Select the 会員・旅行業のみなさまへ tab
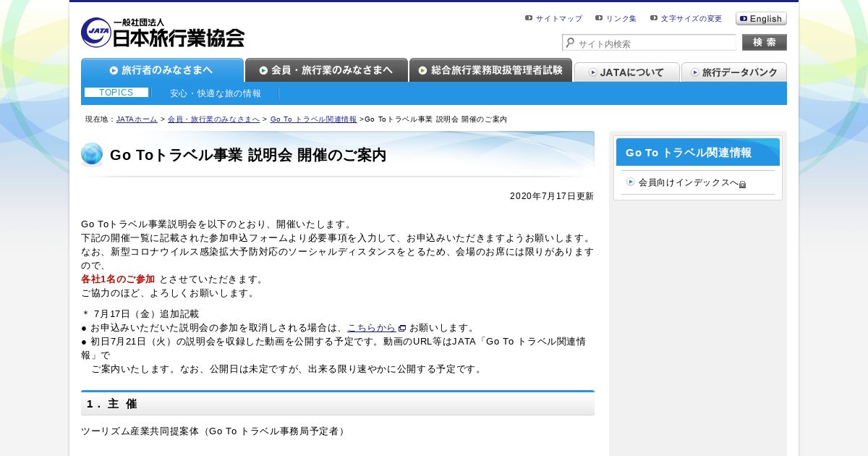Screen dimensions: 868x456 coord(326,70)
